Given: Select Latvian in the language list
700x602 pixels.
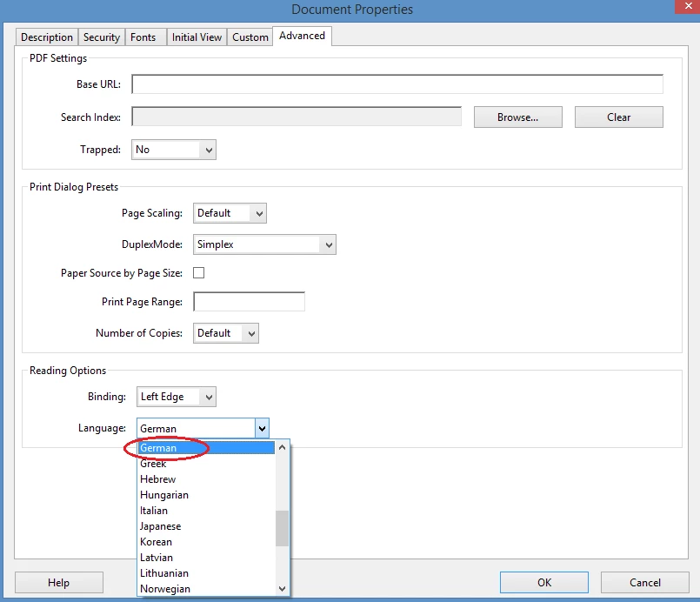Looking at the screenshot, I should [x=206, y=558].
